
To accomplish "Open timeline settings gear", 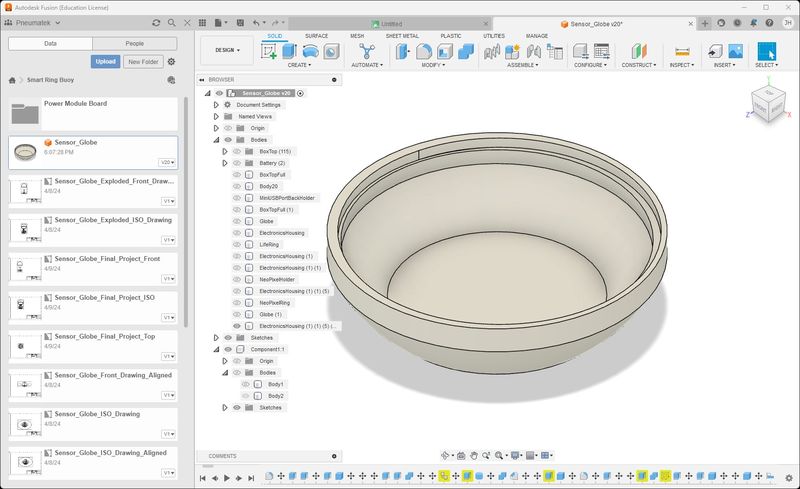I will click(x=789, y=478).
